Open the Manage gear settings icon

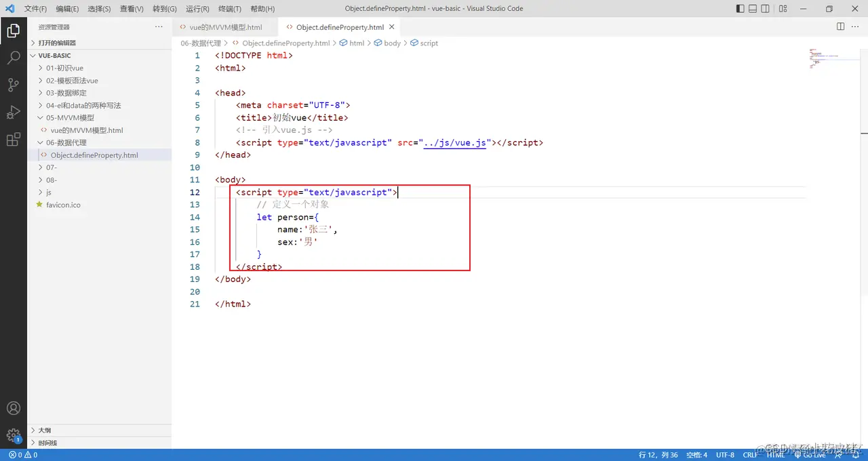[13, 435]
